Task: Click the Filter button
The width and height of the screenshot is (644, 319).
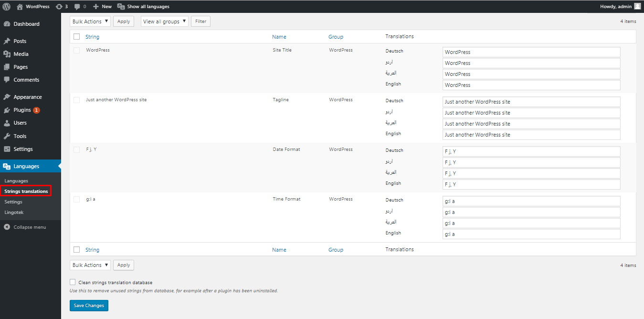Action: point(201,21)
